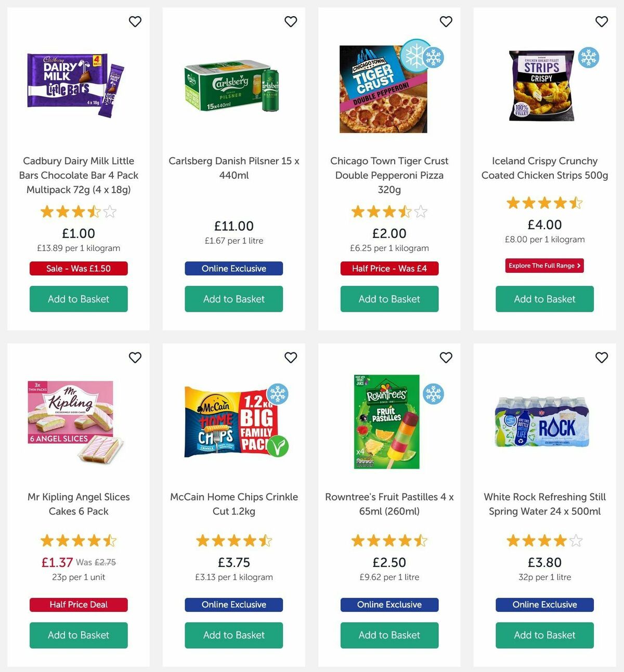624x672 pixels.
Task: Add White Rock Spring Water to basket
Action: click(544, 635)
